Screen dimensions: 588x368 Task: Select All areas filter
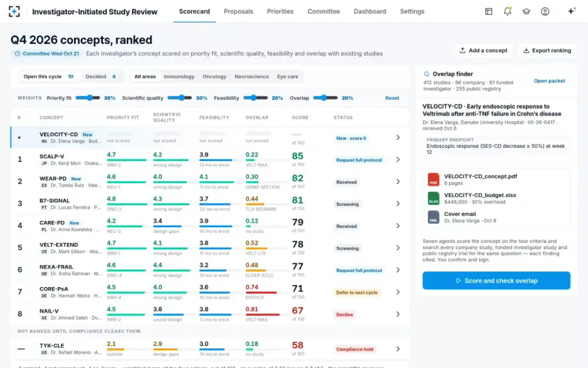point(145,77)
